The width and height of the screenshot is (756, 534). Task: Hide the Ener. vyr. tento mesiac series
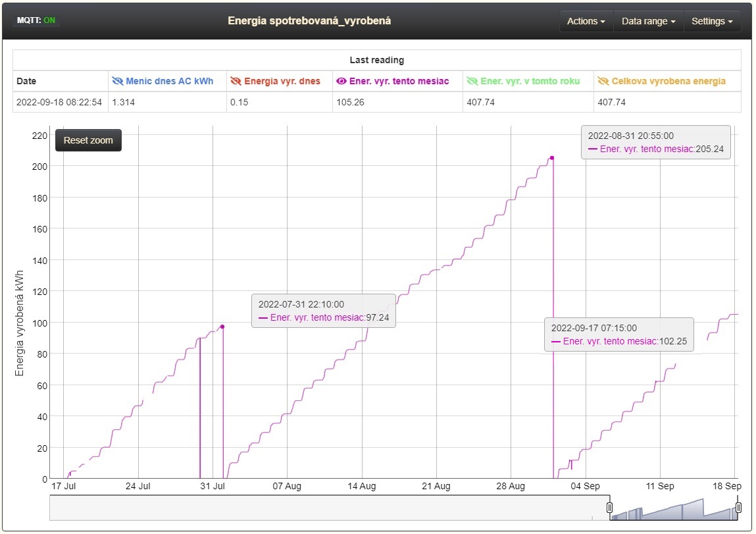click(x=341, y=81)
